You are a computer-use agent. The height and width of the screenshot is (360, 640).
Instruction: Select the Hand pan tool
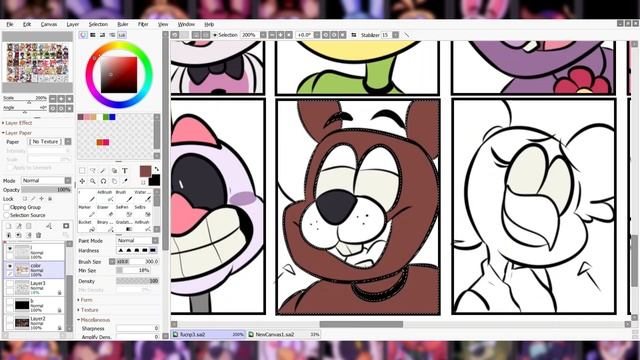[x=114, y=181]
